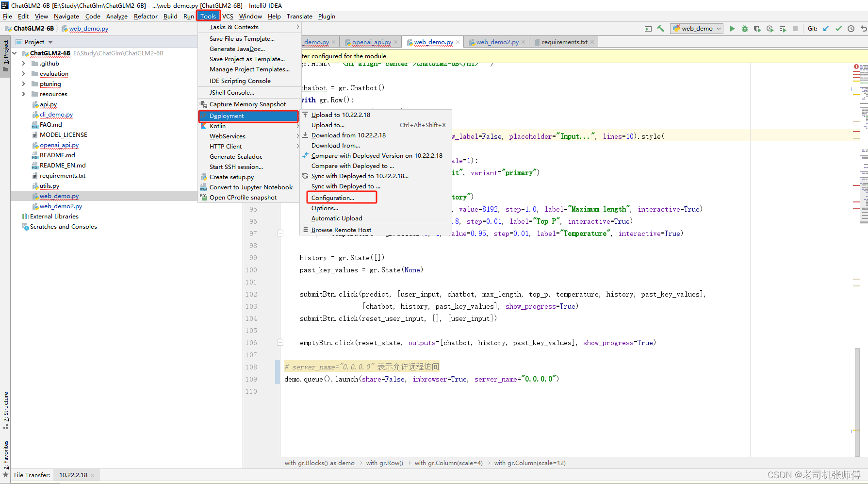This screenshot has height=484, width=868.
Task: Choose Start SSH session...
Action: pos(236,167)
